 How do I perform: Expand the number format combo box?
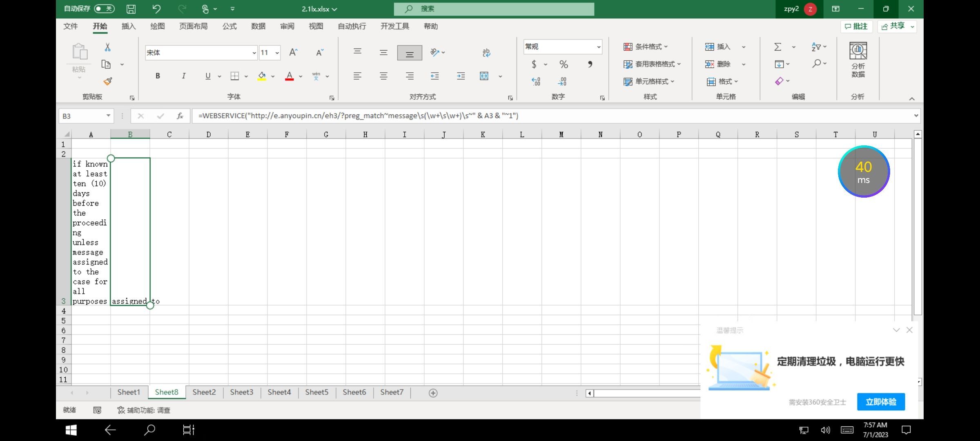pos(599,47)
